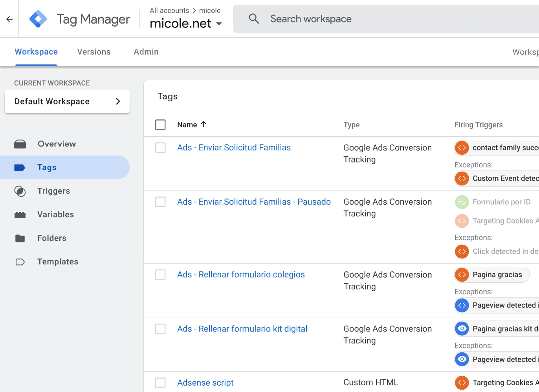Click the Click detected exception icon

pyautogui.click(x=462, y=251)
